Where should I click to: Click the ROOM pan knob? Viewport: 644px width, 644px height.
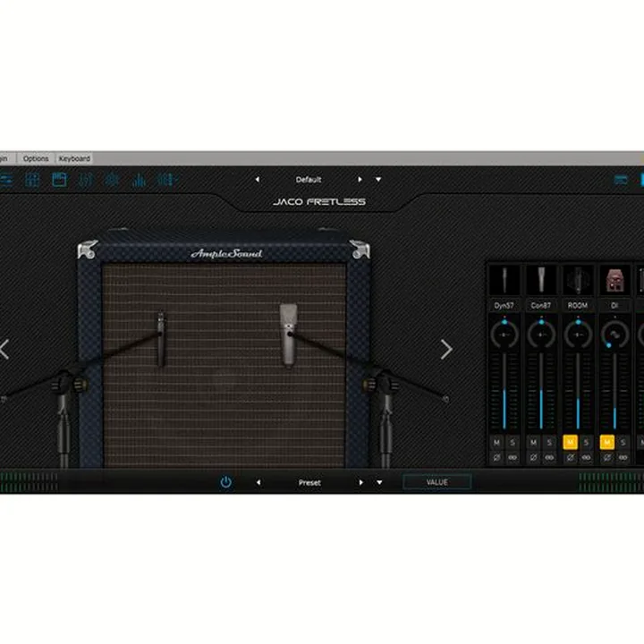pos(579,335)
